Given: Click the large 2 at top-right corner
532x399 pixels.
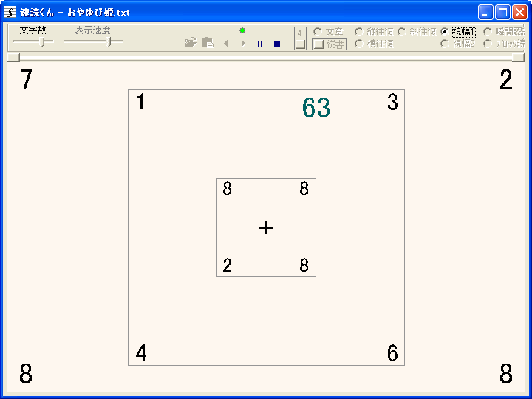Looking at the screenshot, I should 505,79.
